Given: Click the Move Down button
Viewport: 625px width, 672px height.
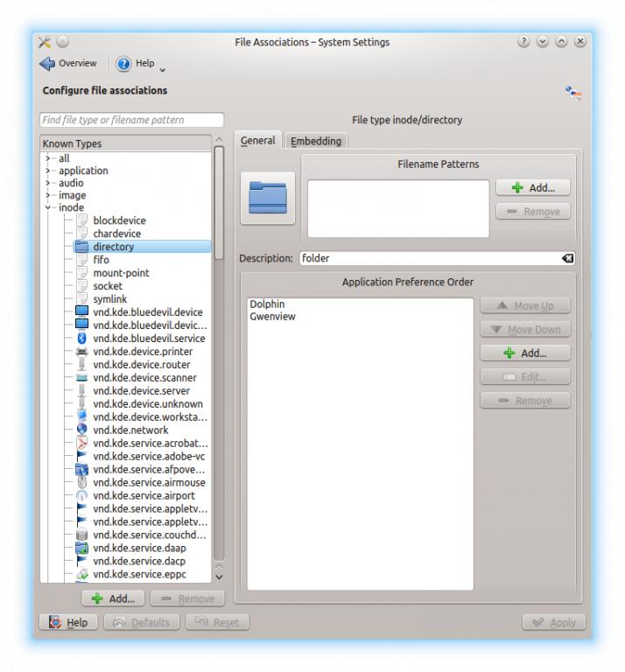Looking at the screenshot, I should coord(525,330).
